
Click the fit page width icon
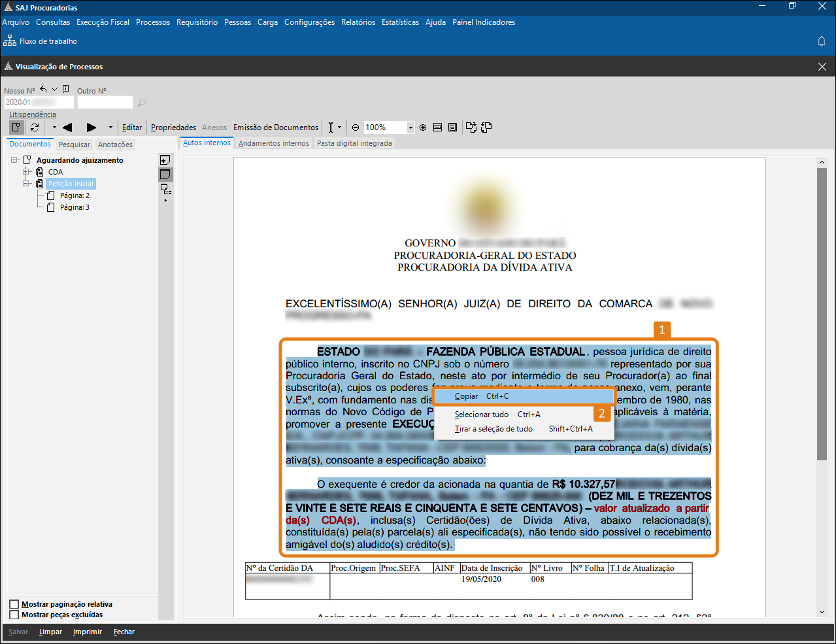coord(438,127)
